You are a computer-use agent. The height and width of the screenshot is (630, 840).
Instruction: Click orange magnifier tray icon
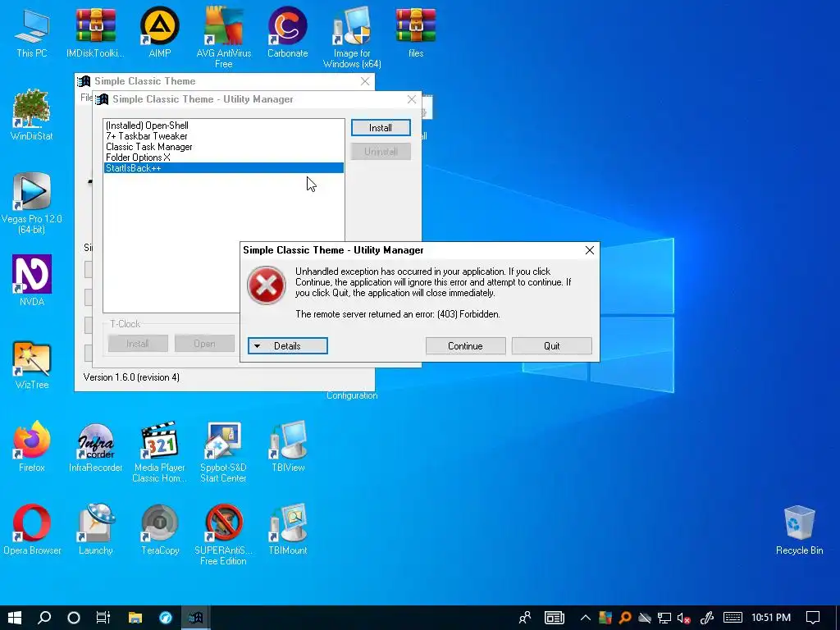pos(624,618)
